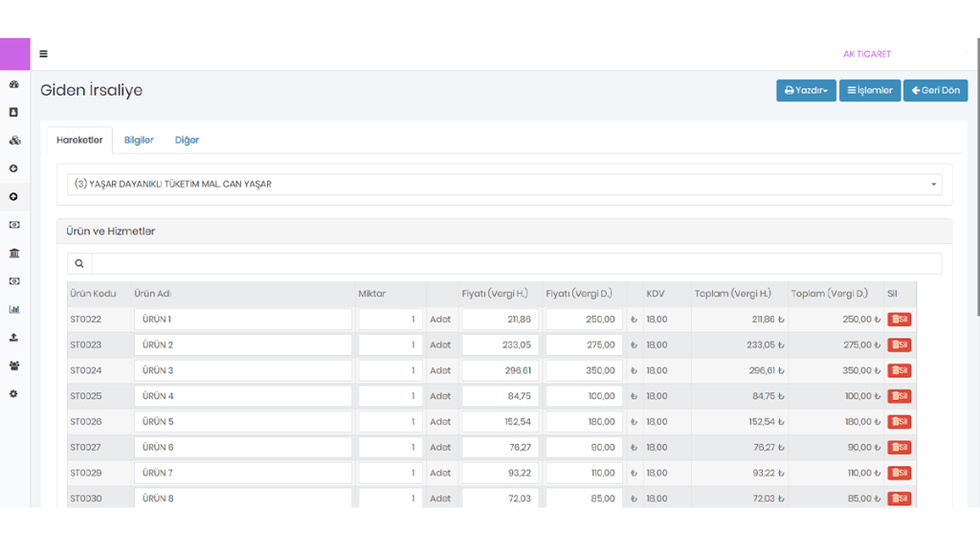Click the stock cubes icon in sidebar

[x=14, y=141]
